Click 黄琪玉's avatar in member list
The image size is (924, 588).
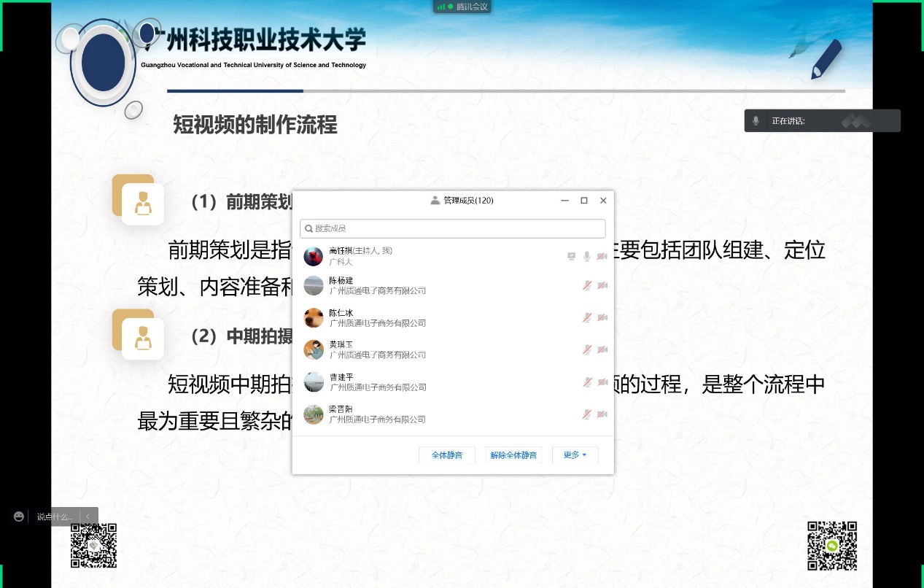tap(314, 350)
